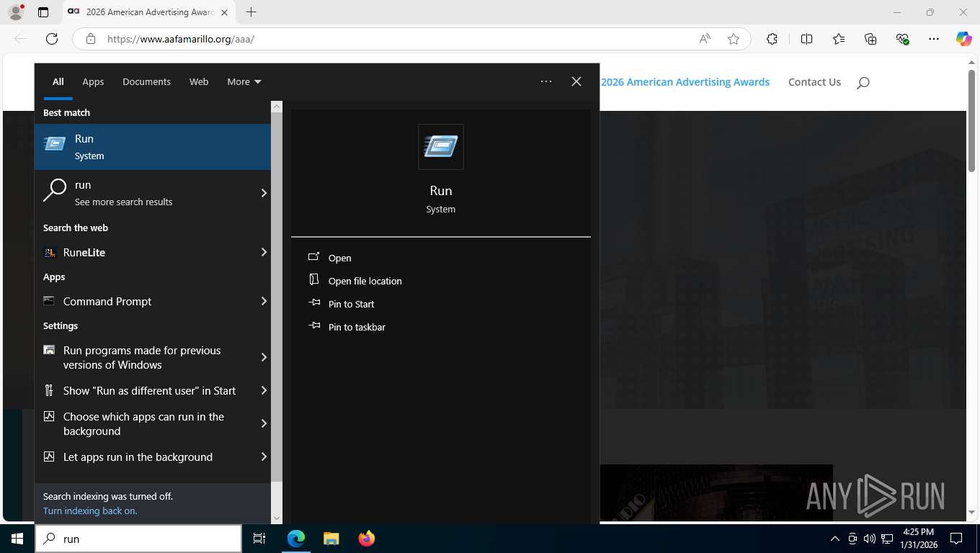This screenshot has height=553, width=980.
Task: Open the Copilot sidebar in Edge
Action: 964,39
